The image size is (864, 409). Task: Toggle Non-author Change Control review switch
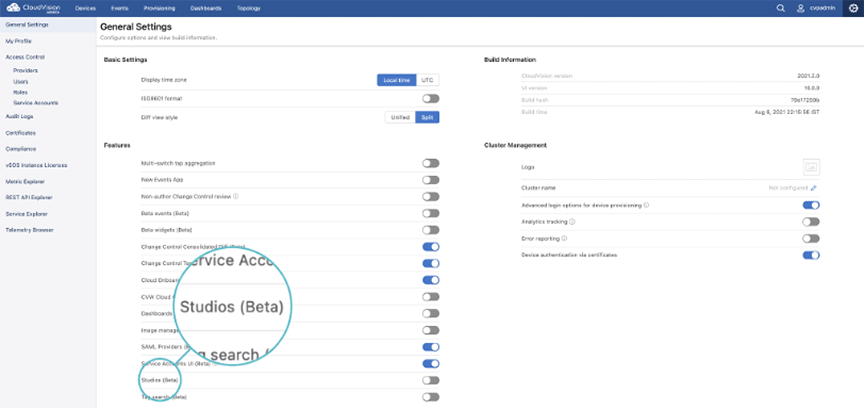431,197
